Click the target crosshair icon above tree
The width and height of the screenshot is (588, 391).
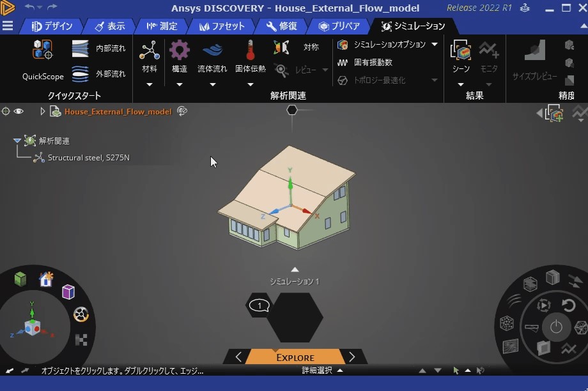pos(6,111)
